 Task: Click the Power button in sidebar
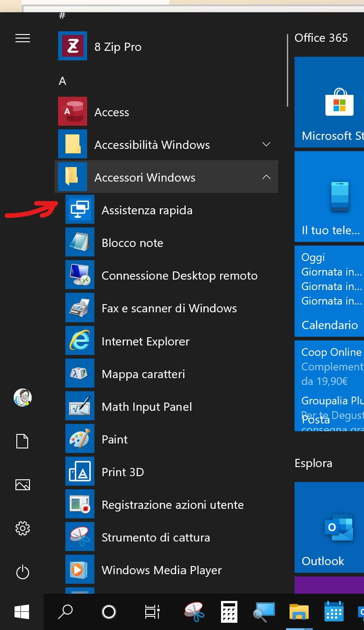click(23, 572)
